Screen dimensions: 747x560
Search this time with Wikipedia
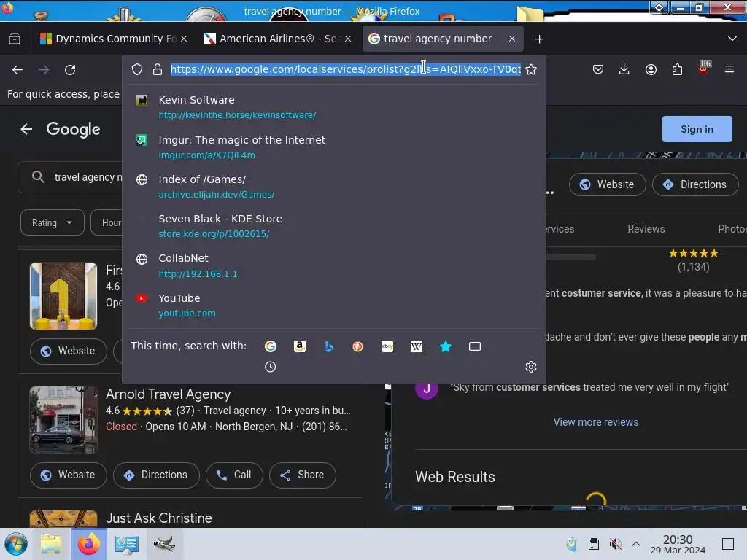(x=417, y=346)
